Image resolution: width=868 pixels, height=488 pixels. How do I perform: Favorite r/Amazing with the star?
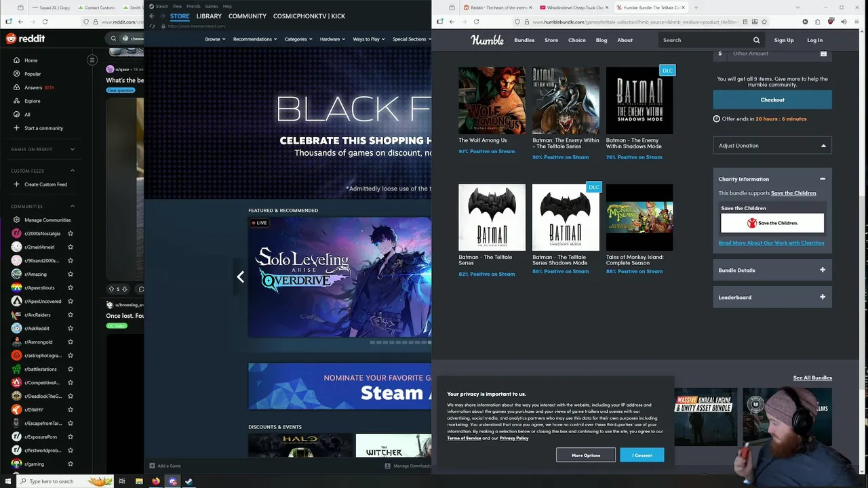coord(70,274)
